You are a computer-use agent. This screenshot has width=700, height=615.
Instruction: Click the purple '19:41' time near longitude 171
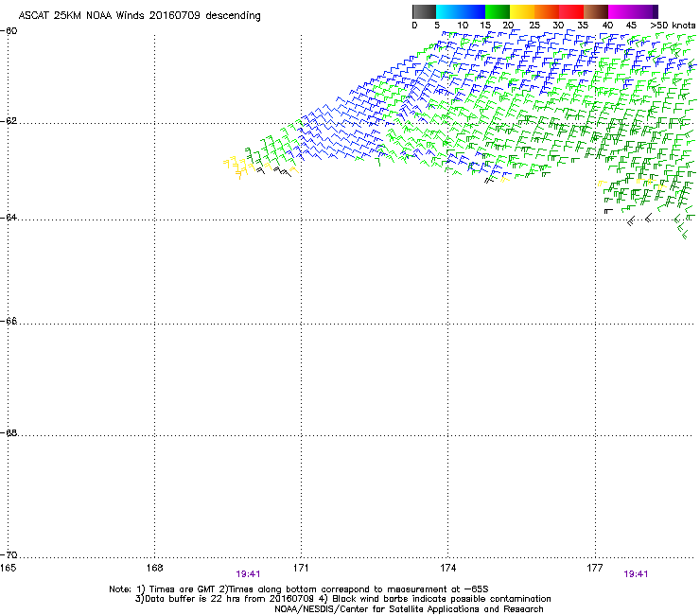pyautogui.click(x=248, y=574)
